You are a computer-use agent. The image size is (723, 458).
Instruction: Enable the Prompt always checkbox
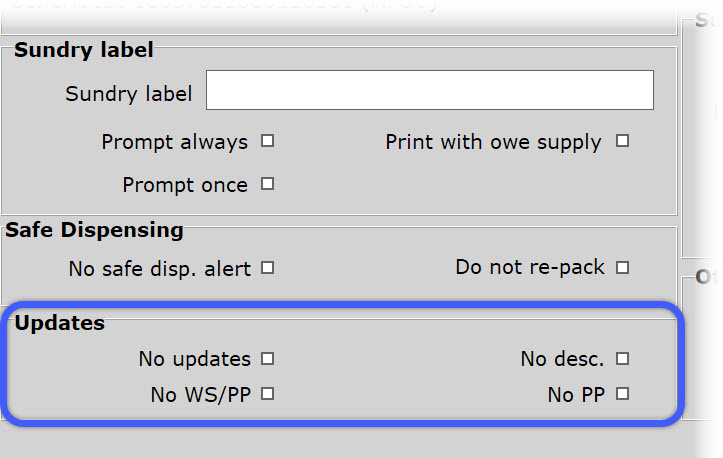(x=267, y=141)
